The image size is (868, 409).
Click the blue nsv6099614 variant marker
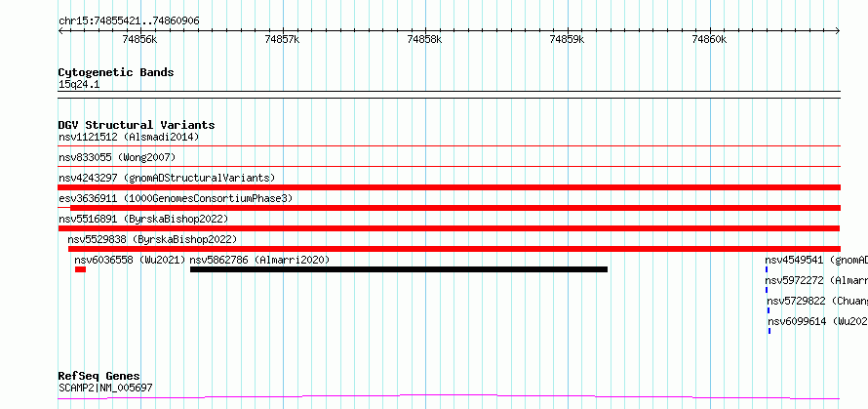(x=769, y=331)
